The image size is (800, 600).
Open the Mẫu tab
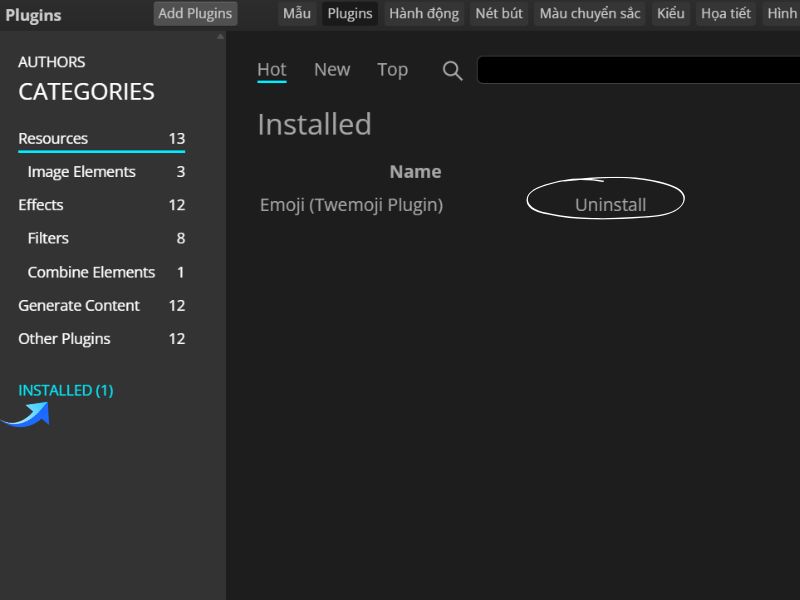[x=297, y=13]
